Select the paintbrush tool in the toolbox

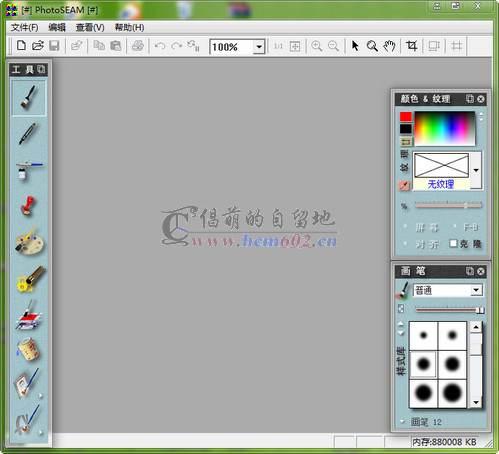point(28,97)
